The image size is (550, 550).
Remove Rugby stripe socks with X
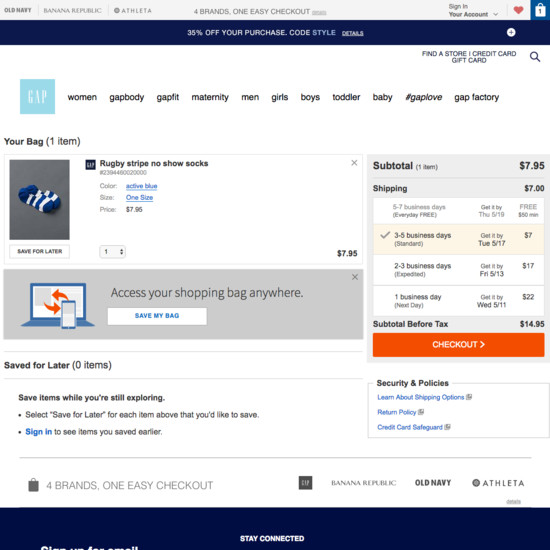tap(354, 163)
